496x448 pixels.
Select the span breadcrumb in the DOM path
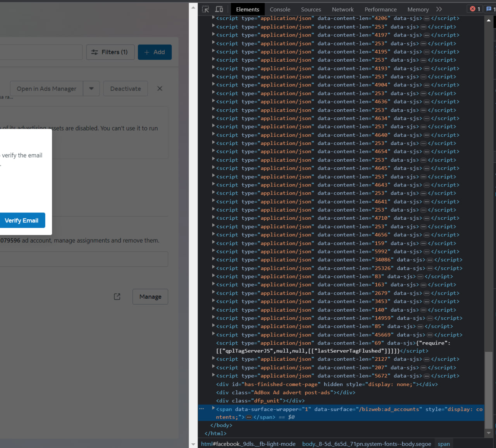point(444,444)
